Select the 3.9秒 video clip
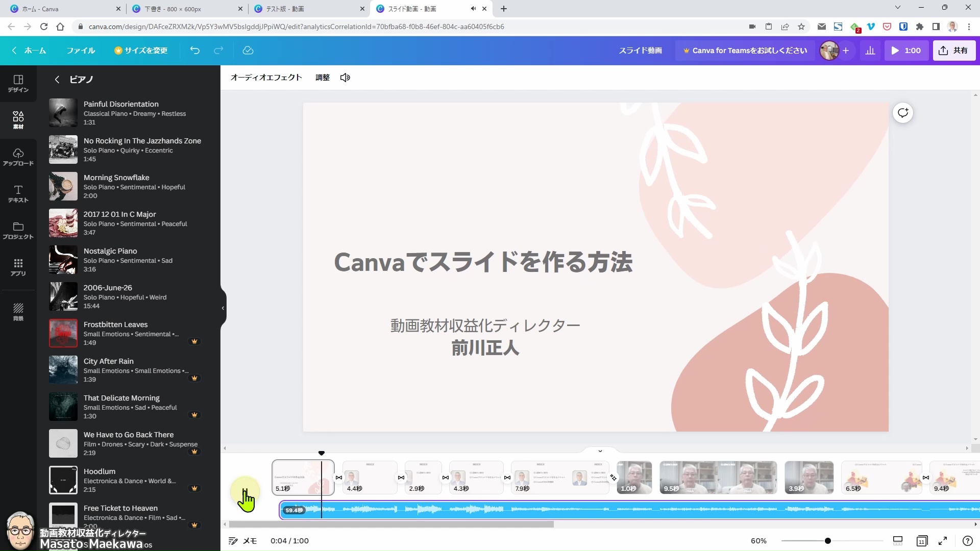 click(x=809, y=478)
